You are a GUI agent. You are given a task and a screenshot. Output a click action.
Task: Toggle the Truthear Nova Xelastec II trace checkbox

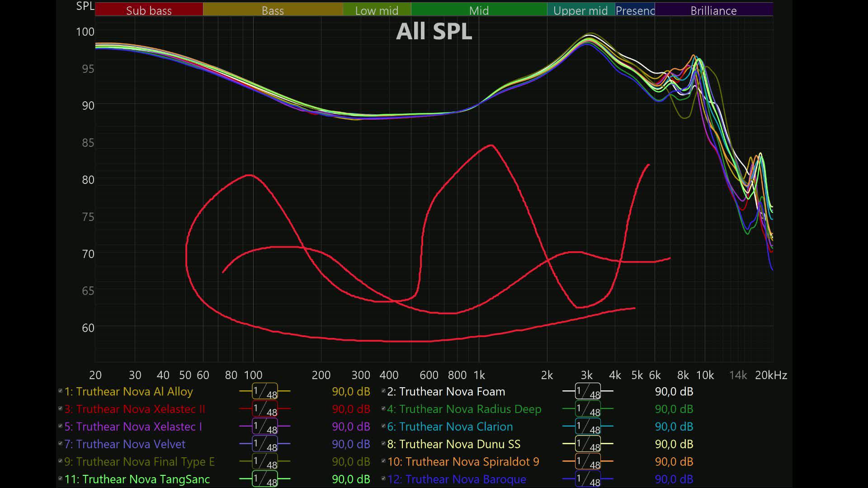coord(60,408)
